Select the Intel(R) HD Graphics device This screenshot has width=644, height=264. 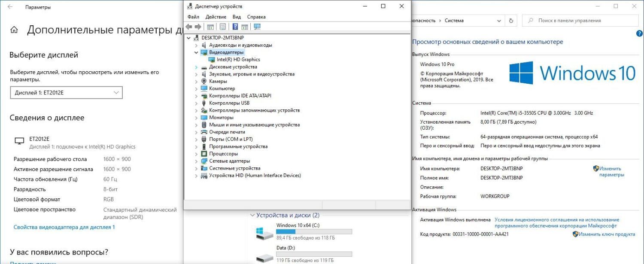tap(238, 60)
